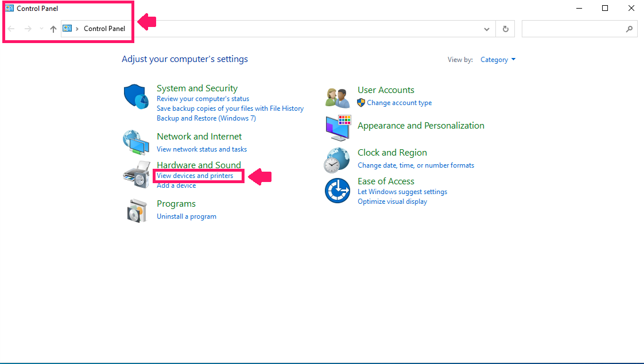The height and width of the screenshot is (364, 644).
Task: Click the User Accounts people icon
Action: (337, 98)
